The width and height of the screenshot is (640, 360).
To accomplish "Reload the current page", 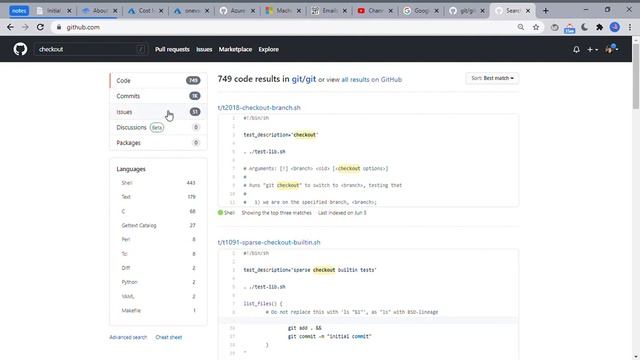I will tap(40, 27).
